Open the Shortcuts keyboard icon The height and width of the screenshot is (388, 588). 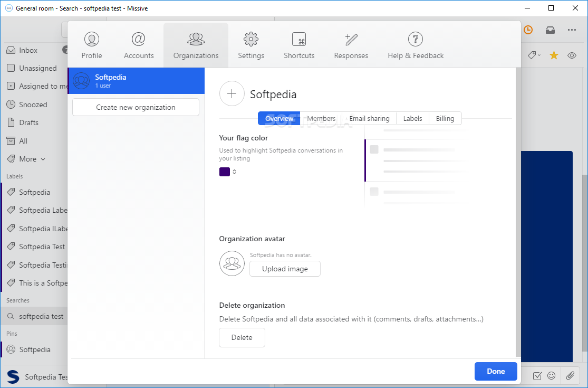(299, 39)
